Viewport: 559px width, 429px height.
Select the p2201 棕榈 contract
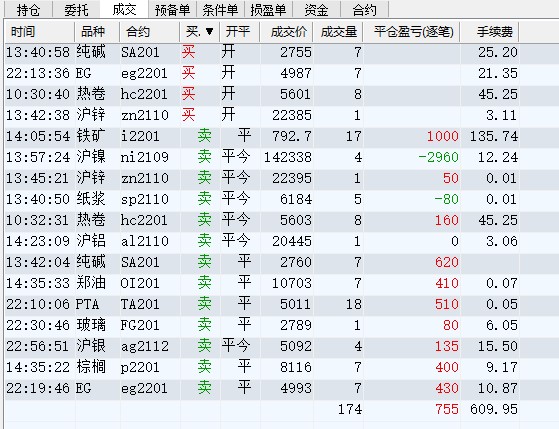point(140,367)
